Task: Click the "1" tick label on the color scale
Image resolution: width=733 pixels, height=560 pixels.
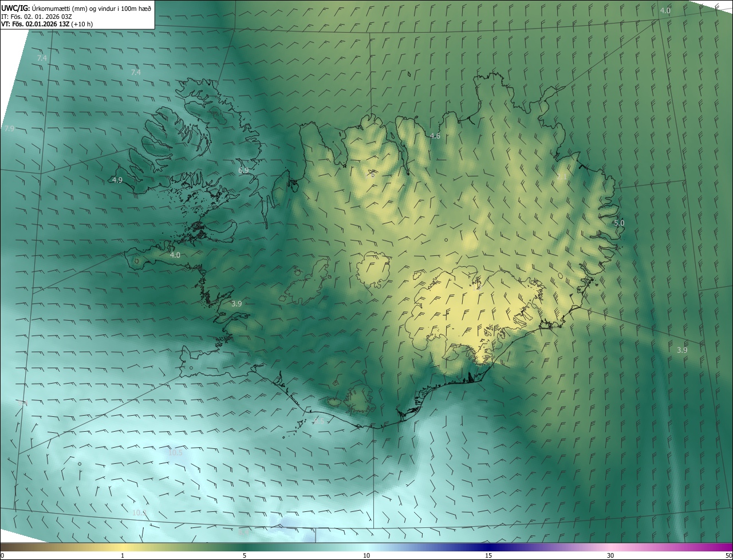Action: (x=123, y=555)
